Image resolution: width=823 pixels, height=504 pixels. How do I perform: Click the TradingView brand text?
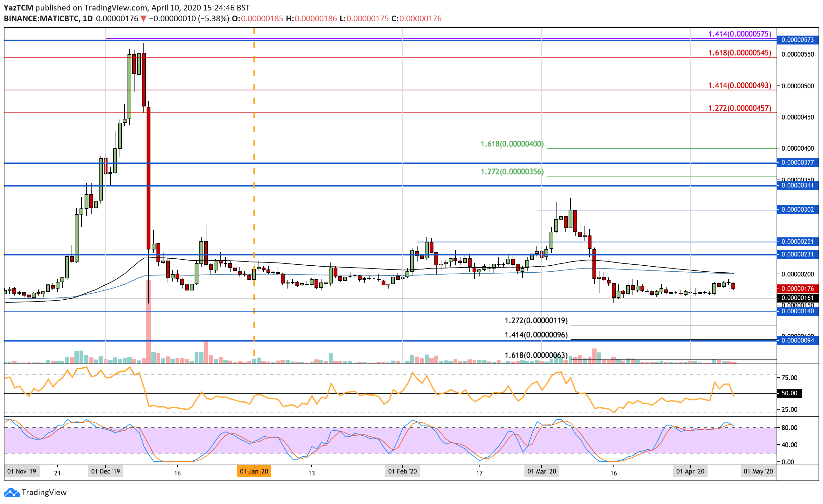[x=44, y=493]
